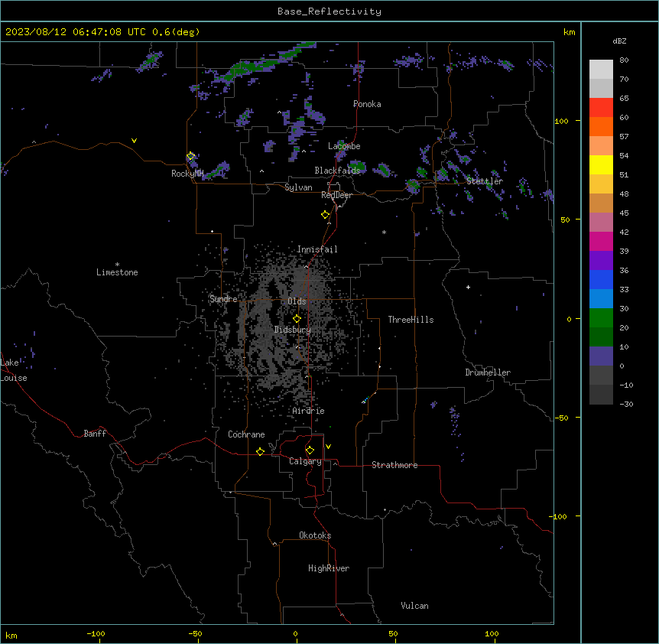Click the Innisfail city label
Screen dimensions: 659x644
point(317,249)
